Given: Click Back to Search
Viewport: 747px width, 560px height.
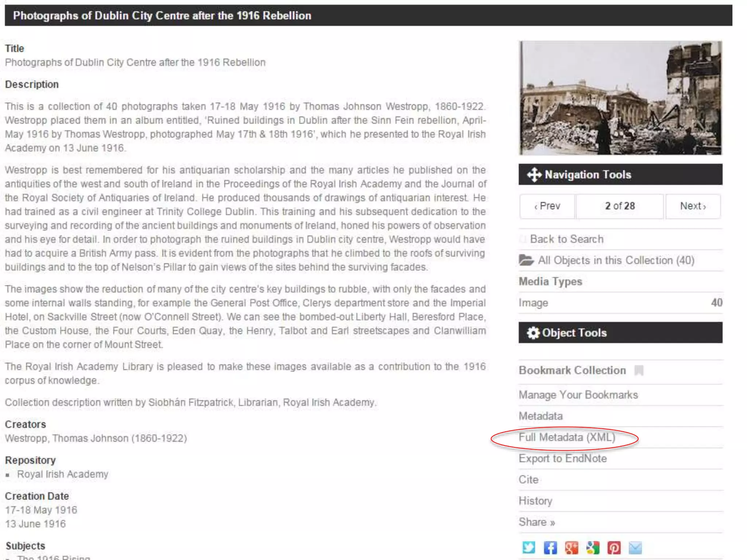Looking at the screenshot, I should pyautogui.click(x=566, y=239).
